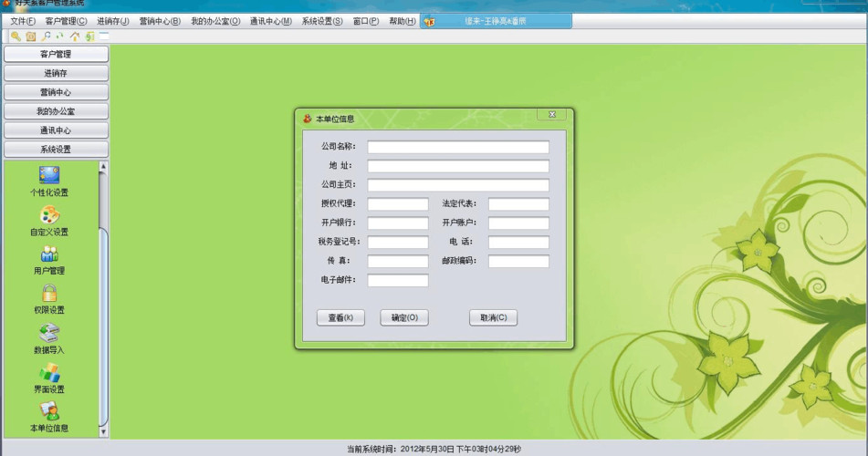This screenshot has width=868, height=456.
Task: Click the 授权代理 input field
Action: (x=398, y=204)
